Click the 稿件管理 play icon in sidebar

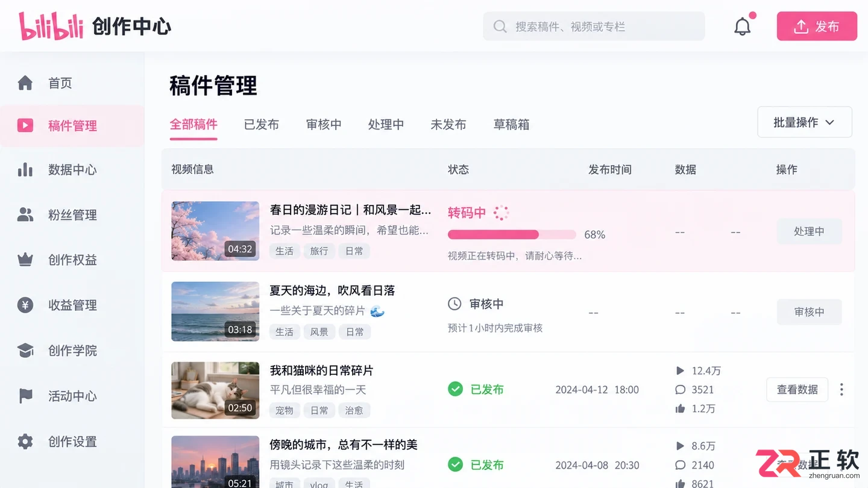coord(25,125)
